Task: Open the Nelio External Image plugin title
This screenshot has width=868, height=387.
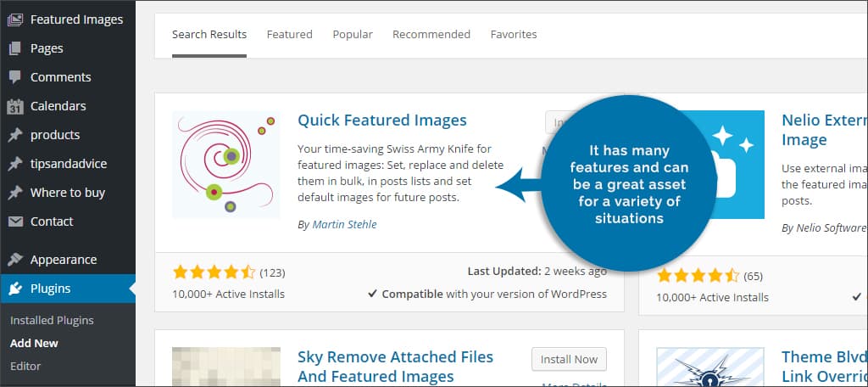Action: pyautogui.click(x=824, y=130)
